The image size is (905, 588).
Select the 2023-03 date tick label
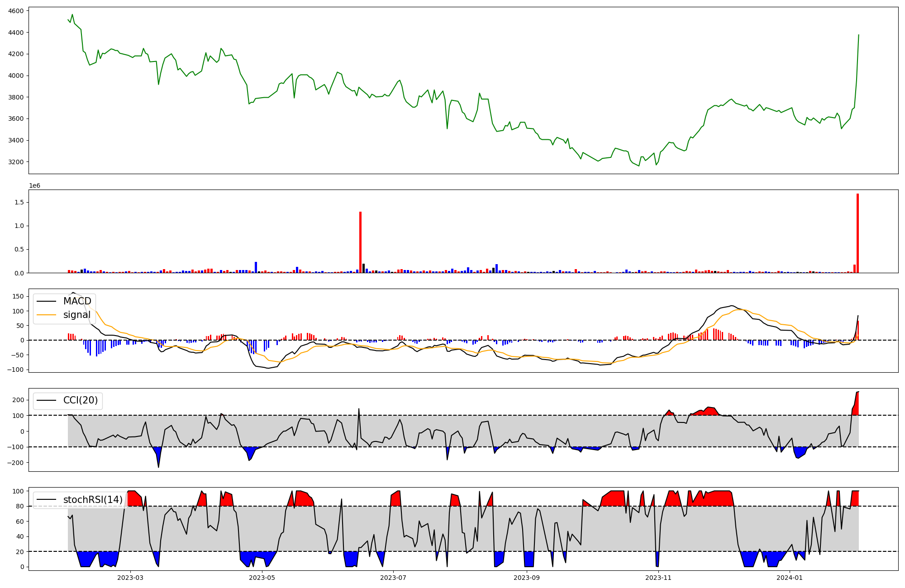coord(130,578)
